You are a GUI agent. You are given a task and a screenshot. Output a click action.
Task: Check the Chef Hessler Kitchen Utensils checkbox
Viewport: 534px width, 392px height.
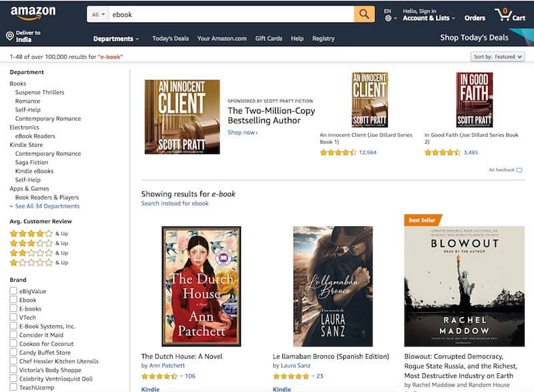[x=13, y=361]
